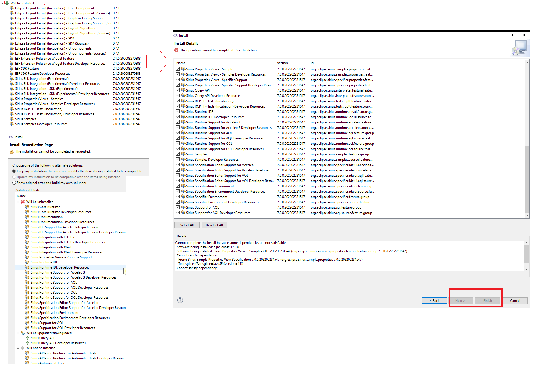Click icon of EEF SDK Feature entry
The height and width of the screenshot is (392, 551).
click(11, 69)
